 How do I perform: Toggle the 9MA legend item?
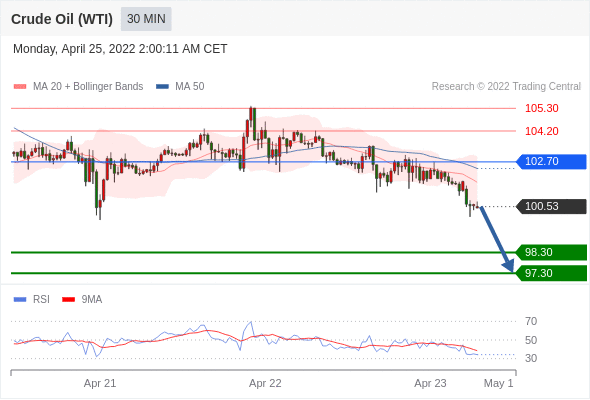[82, 300]
